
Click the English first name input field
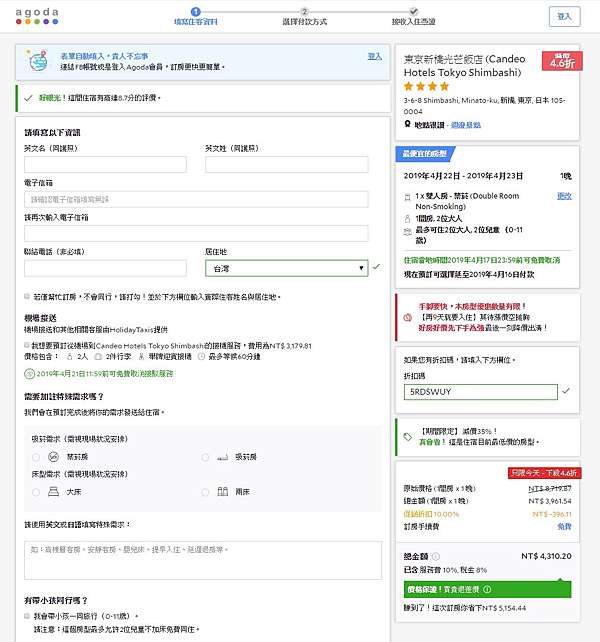[x=105, y=164]
